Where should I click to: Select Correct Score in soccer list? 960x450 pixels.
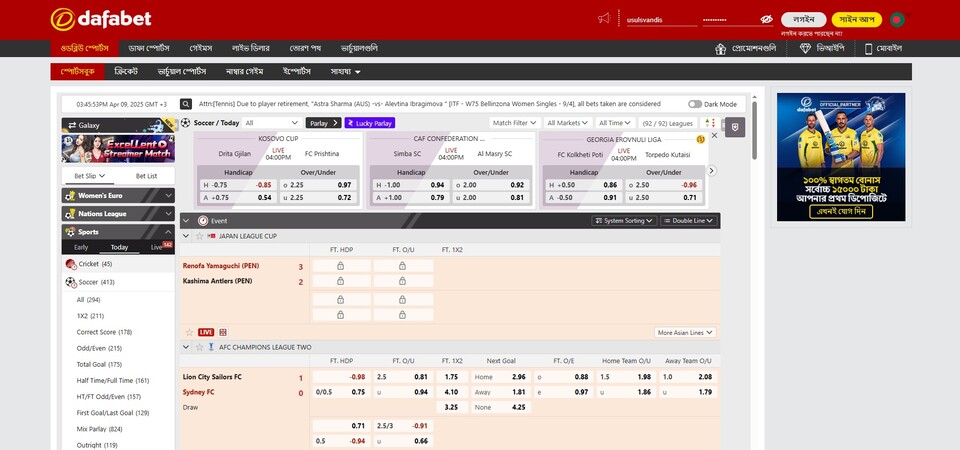coord(104,332)
